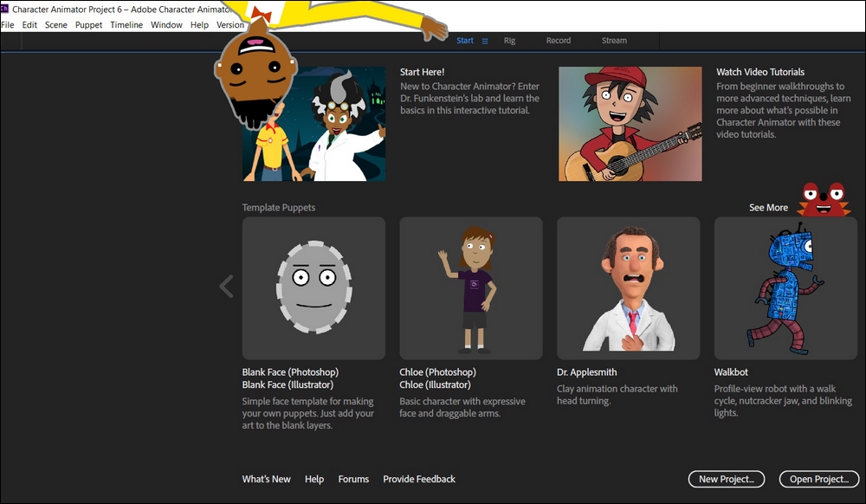The width and height of the screenshot is (866, 504).
Task: Open the Help link in the footer
Action: click(314, 479)
